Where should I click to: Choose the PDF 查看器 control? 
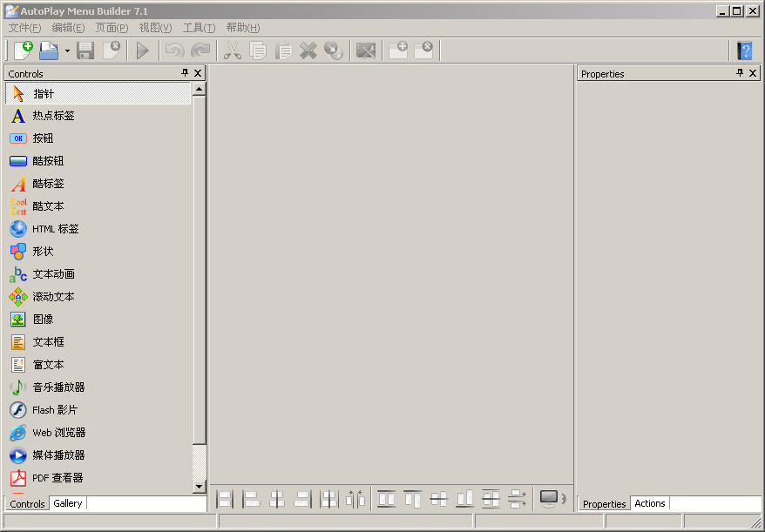[x=98, y=478]
